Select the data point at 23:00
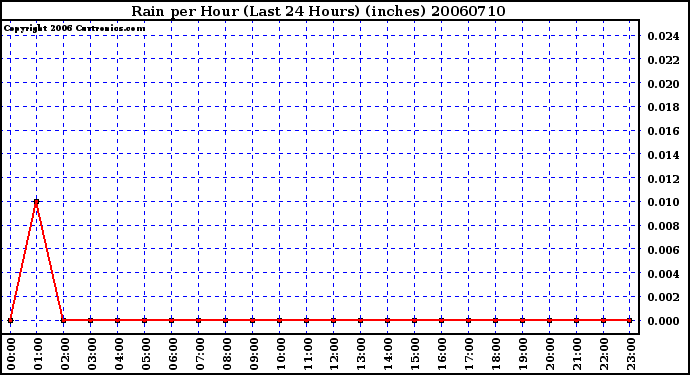 (630, 320)
